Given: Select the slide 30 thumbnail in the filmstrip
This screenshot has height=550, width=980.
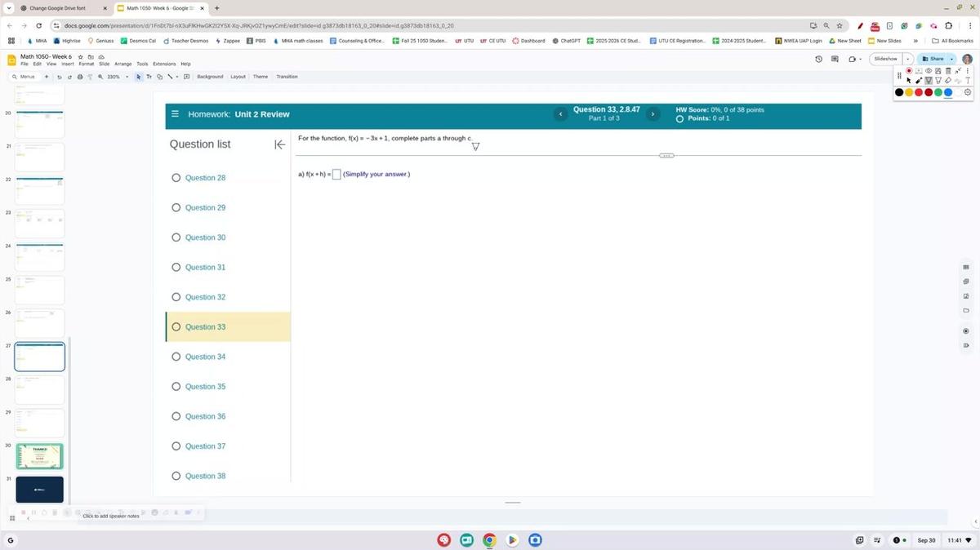Looking at the screenshot, I should tap(38, 456).
